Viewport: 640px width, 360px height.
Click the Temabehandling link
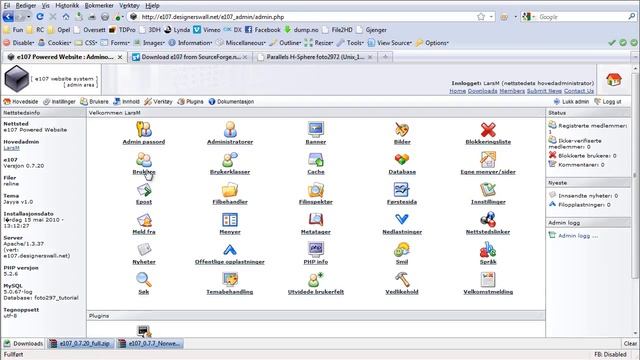pos(230,291)
